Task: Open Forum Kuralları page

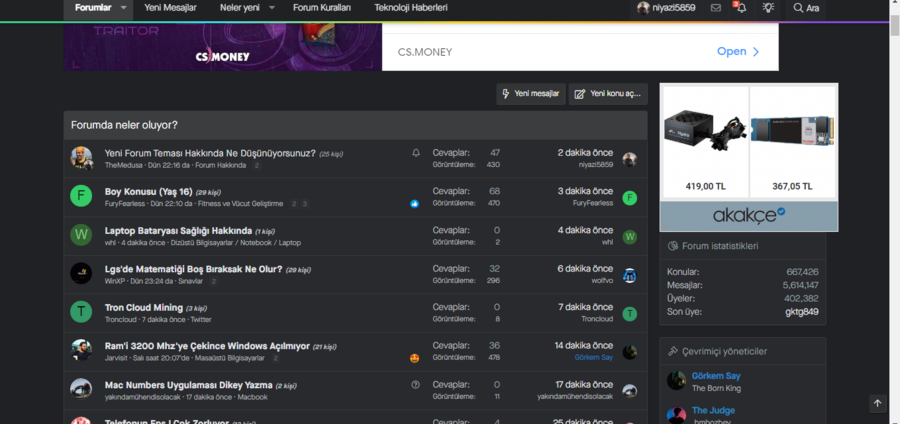Action: tap(322, 8)
